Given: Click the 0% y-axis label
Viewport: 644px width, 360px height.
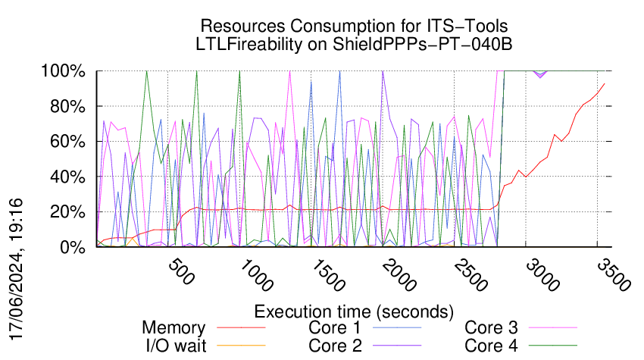Looking at the screenshot, I should (x=73, y=247).
